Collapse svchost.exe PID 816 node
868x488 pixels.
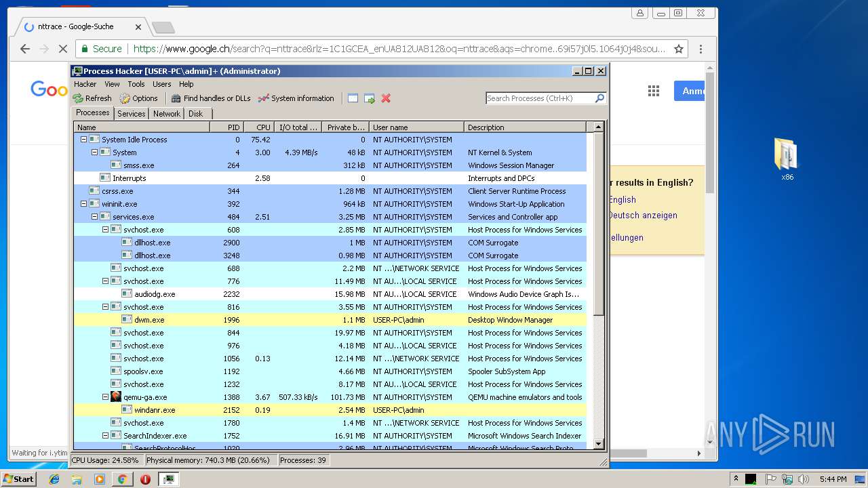(106, 307)
